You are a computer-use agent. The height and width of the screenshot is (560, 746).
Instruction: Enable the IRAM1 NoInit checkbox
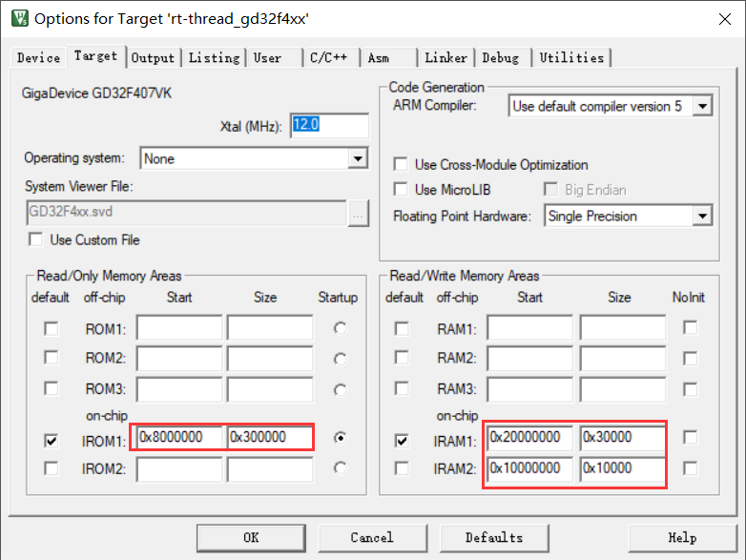click(690, 438)
